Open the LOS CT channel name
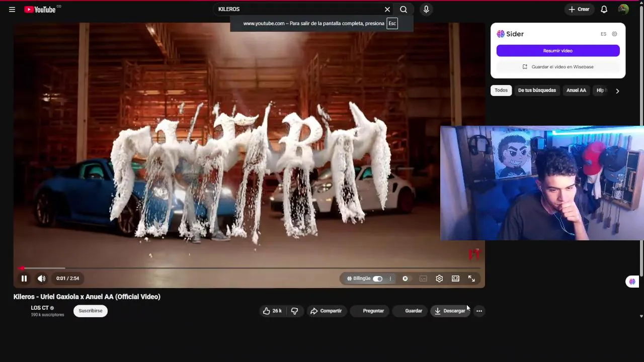644x362 pixels. coord(40,308)
